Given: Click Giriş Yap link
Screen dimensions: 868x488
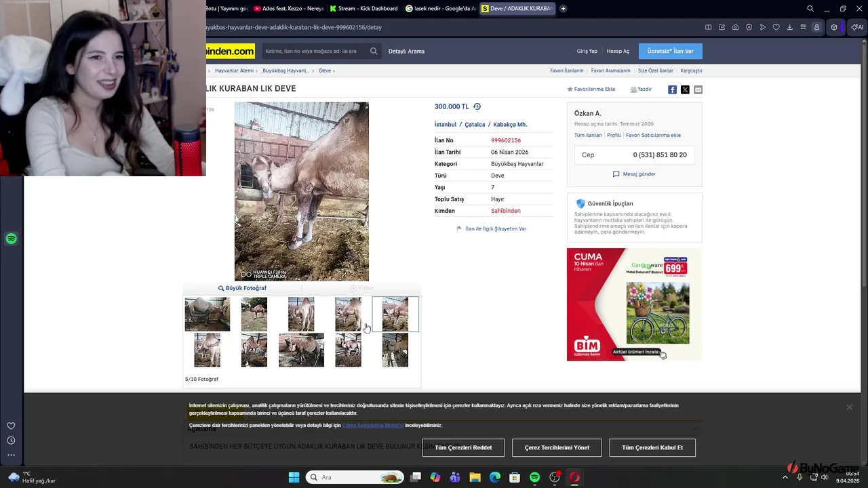Looking at the screenshot, I should tap(587, 52).
